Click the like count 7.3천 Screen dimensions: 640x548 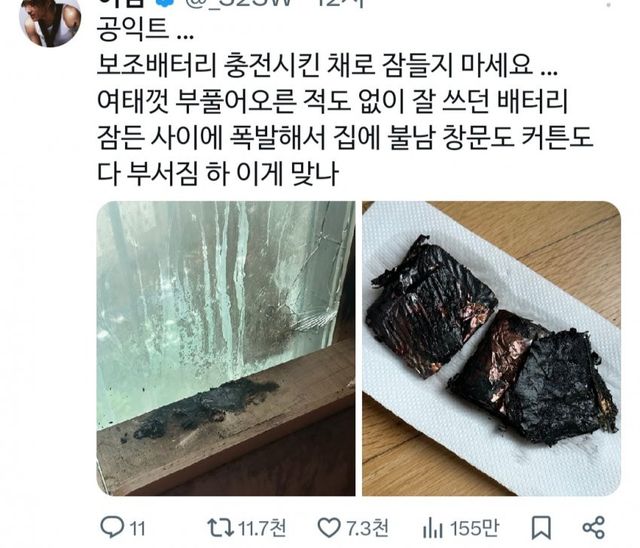pyautogui.click(x=367, y=528)
